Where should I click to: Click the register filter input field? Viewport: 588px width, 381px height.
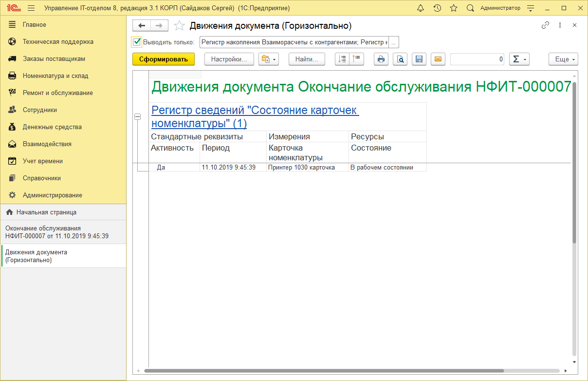(x=292, y=42)
